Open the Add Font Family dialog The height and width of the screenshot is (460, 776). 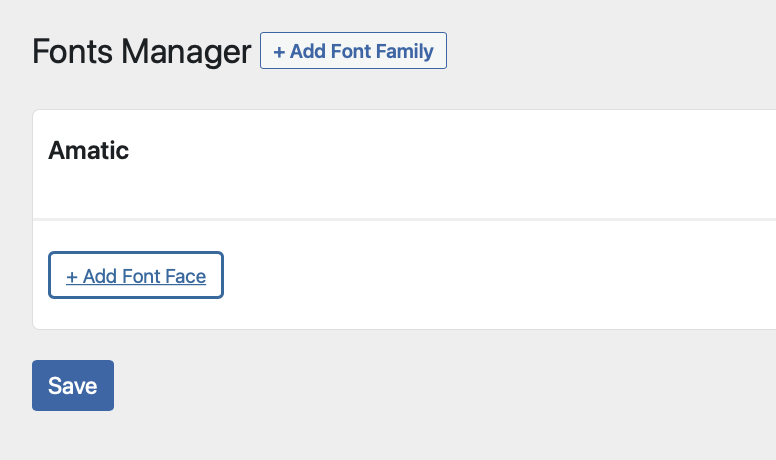coord(353,51)
